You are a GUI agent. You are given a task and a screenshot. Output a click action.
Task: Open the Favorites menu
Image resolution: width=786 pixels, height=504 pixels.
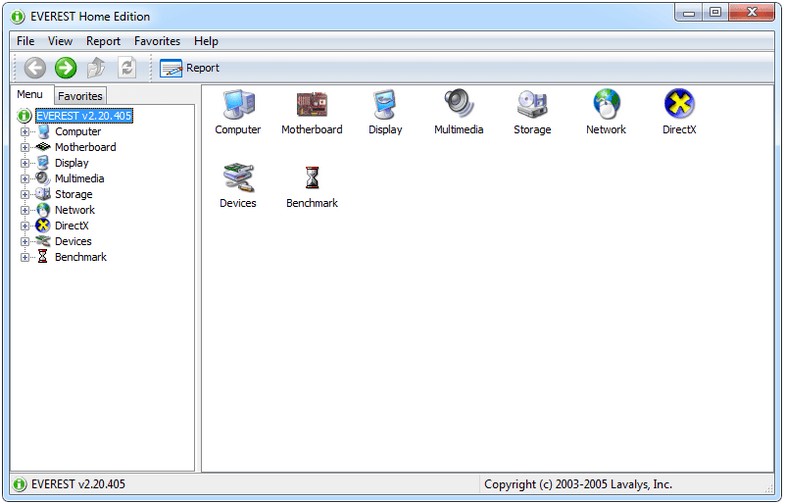tap(157, 41)
